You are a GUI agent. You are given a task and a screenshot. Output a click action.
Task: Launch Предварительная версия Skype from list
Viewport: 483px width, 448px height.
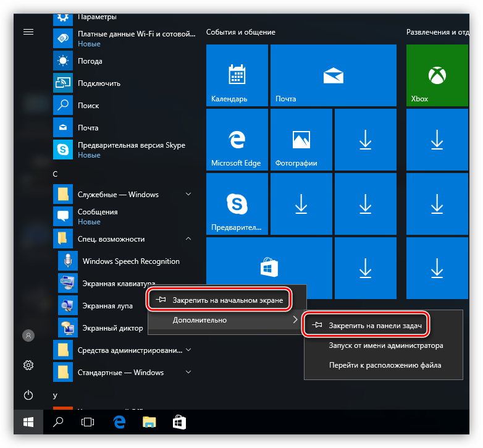point(124,150)
